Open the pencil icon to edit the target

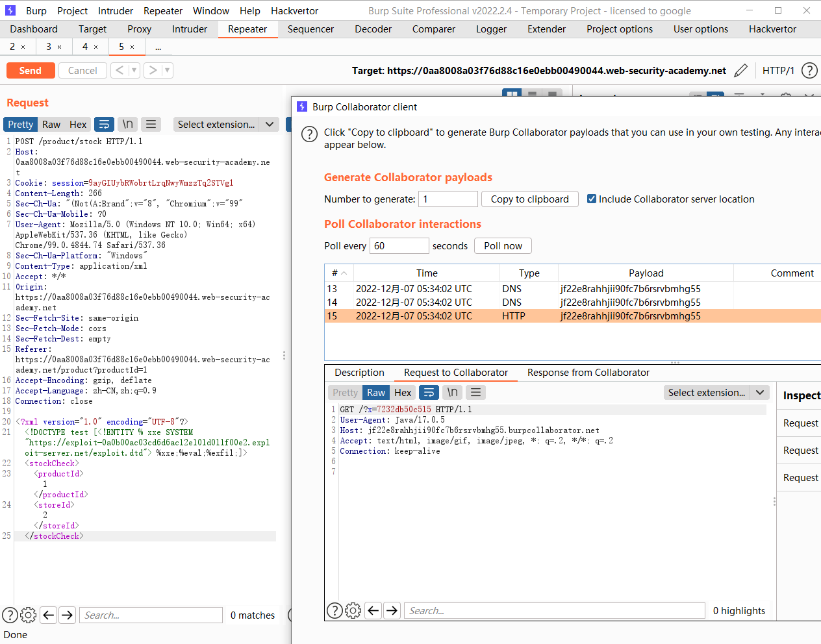pos(740,71)
